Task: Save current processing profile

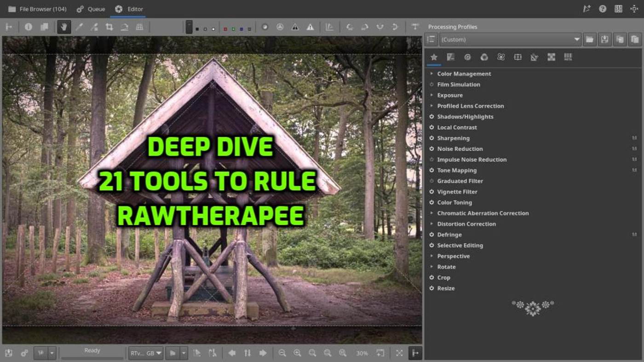Action: 604,40
